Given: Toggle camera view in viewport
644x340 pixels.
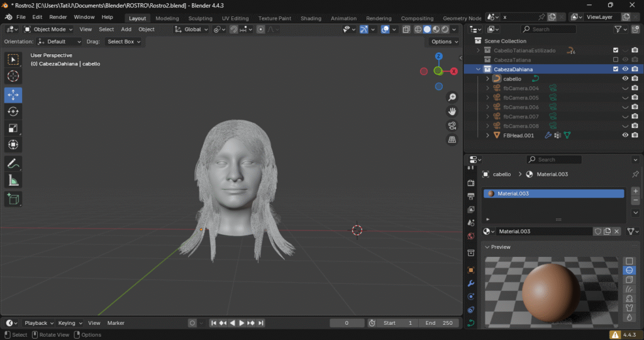Looking at the screenshot, I should click(x=452, y=125).
